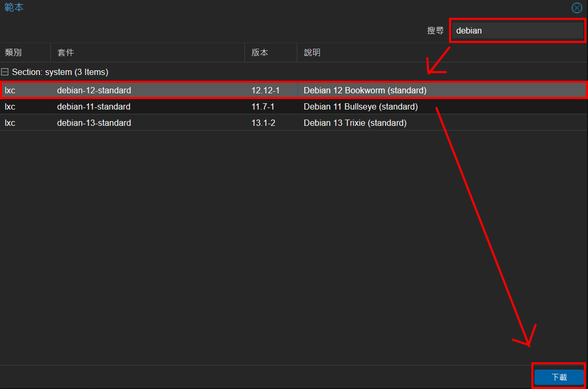Click the Debian 11 Bullseye description
Image resolution: width=588 pixels, height=389 pixels.
[360, 106]
